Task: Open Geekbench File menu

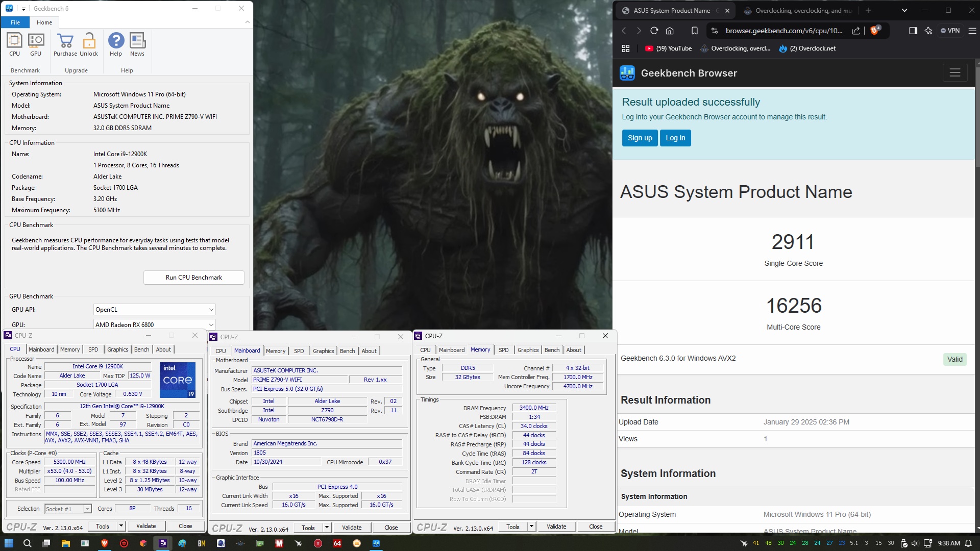Action: (15, 22)
